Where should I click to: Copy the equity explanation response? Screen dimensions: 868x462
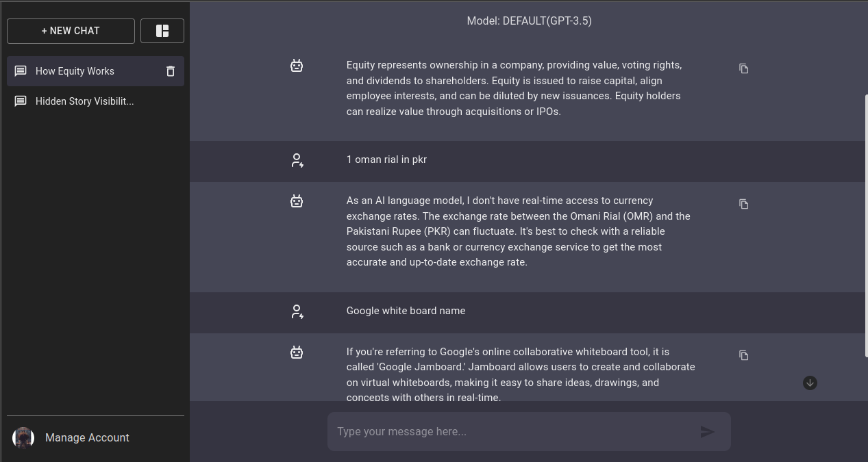click(x=743, y=68)
